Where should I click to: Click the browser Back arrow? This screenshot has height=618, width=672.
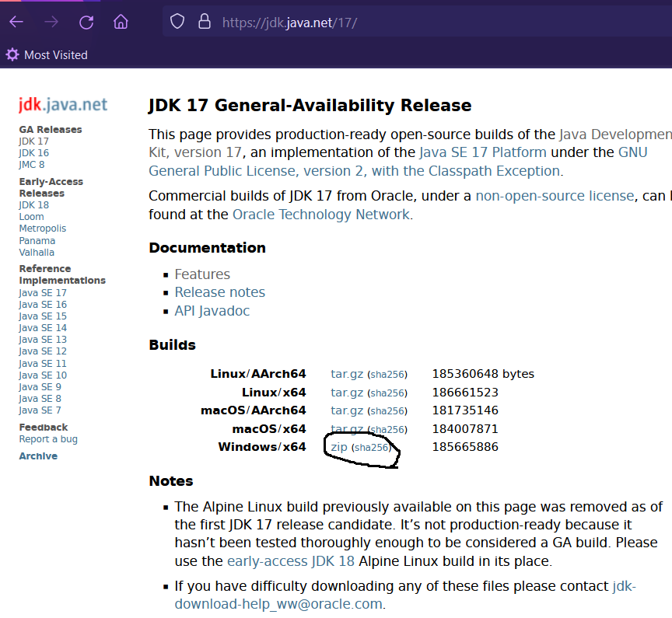coord(16,22)
